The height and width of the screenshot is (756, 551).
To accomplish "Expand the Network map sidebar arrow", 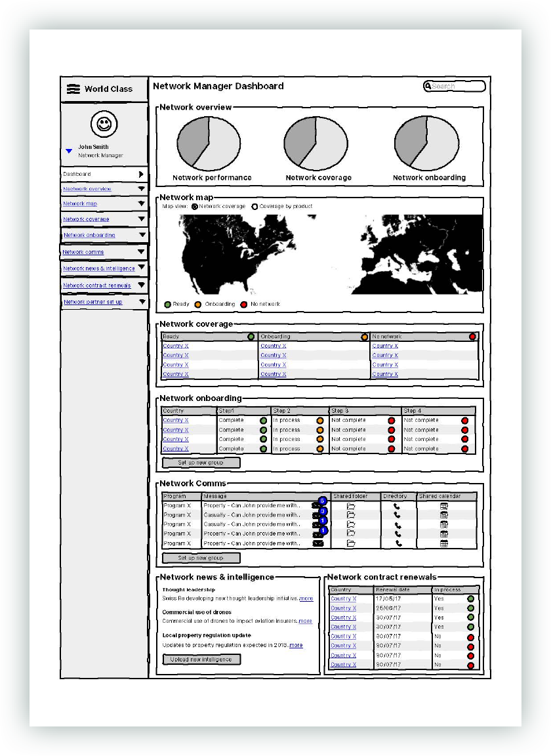I will click(141, 203).
